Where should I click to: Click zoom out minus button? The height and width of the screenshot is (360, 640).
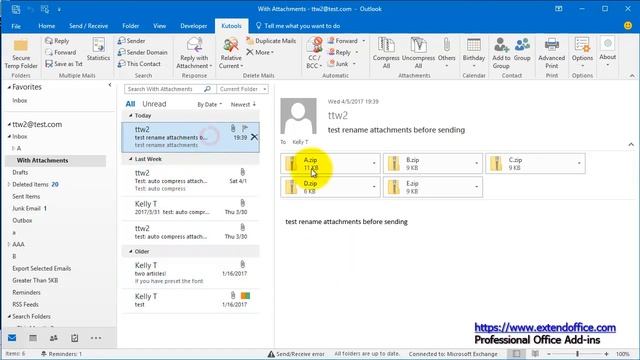(549, 354)
